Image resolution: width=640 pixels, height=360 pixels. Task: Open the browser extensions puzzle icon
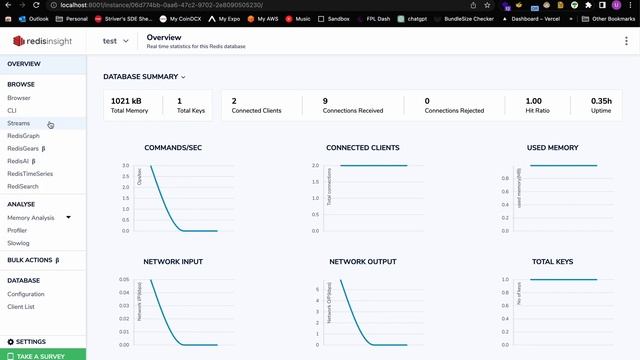pos(588,5)
